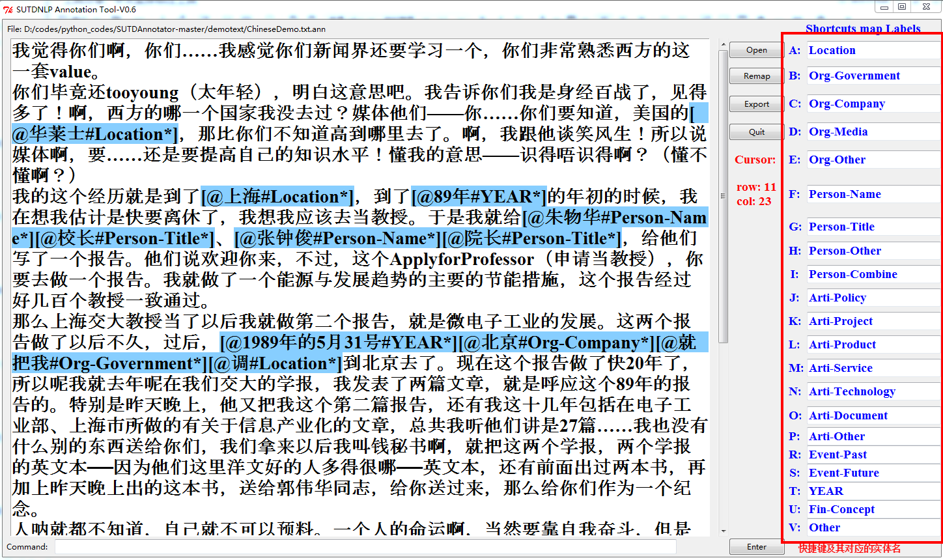Maximize the SUTDNLP Annotation Tool window
The width and height of the screenshot is (943, 560).
[x=902, y=7]
